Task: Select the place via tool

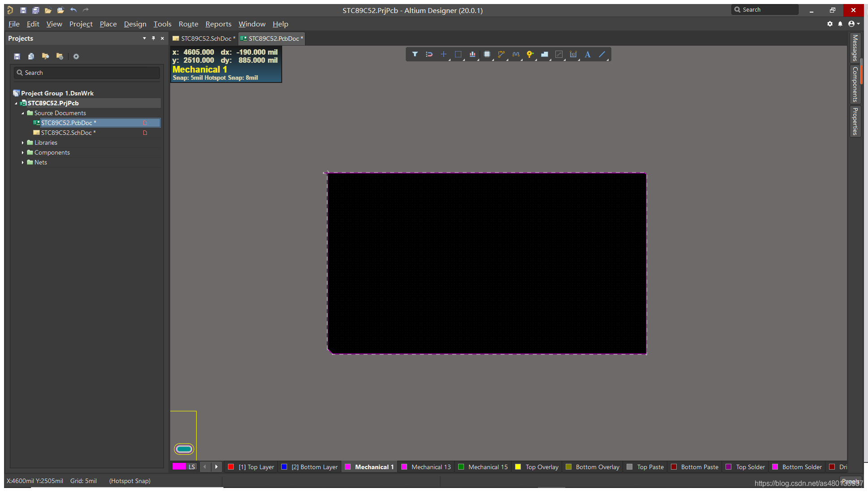Action: point(530,54)
